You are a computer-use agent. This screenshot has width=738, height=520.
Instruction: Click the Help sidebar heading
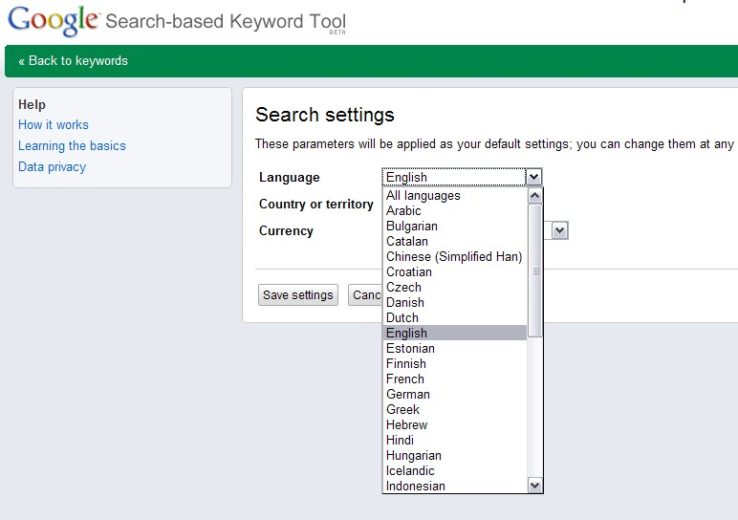pyautogui.click(x=32, y=104)
